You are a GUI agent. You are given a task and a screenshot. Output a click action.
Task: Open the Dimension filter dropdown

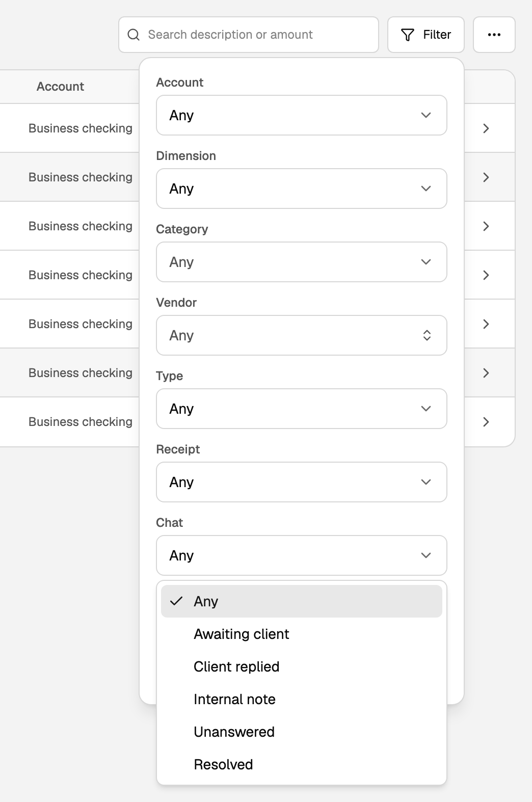tap(302, 189)
